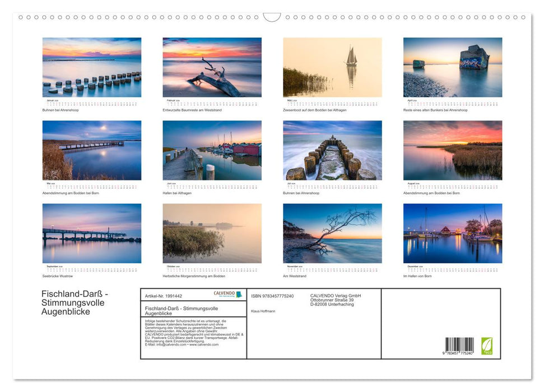Expand the Dezember mini calendar strip
This screenshot has height=392, width=544.
(452, 268)
